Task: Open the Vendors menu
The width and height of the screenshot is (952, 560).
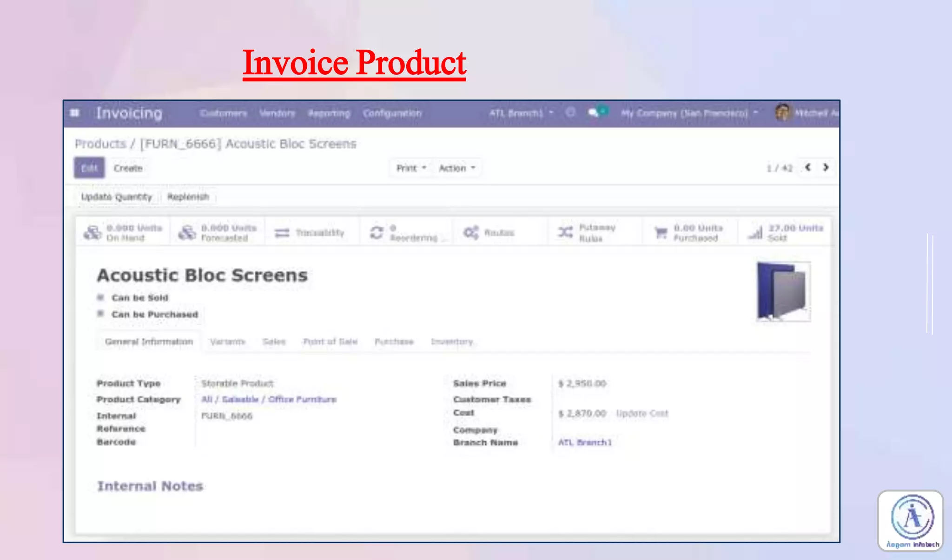Action: pos(277,113)
